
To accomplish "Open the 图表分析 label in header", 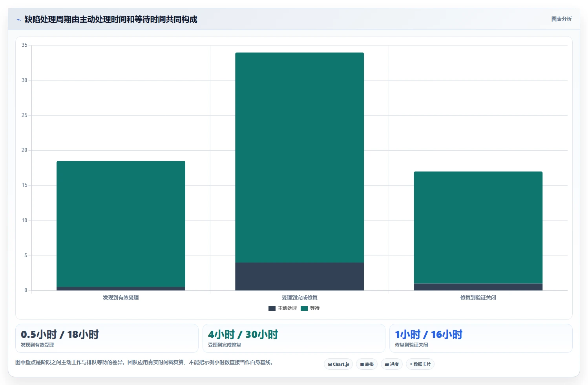I will click(x=561, y=19).
